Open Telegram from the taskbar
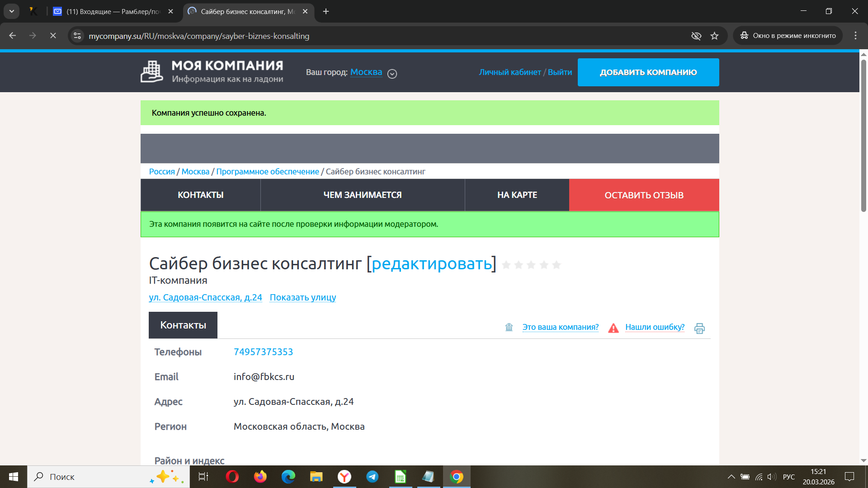This screenshot has height=488, width=868. point(372,477)
